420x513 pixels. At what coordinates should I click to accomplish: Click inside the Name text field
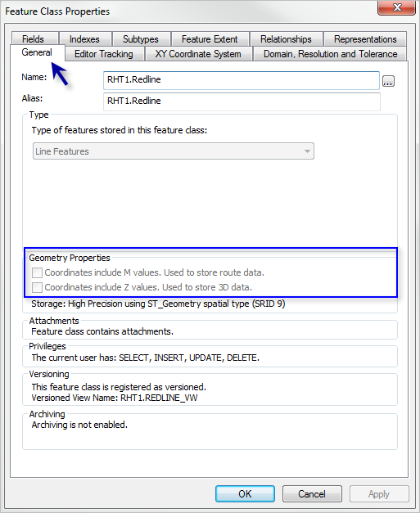242,80
